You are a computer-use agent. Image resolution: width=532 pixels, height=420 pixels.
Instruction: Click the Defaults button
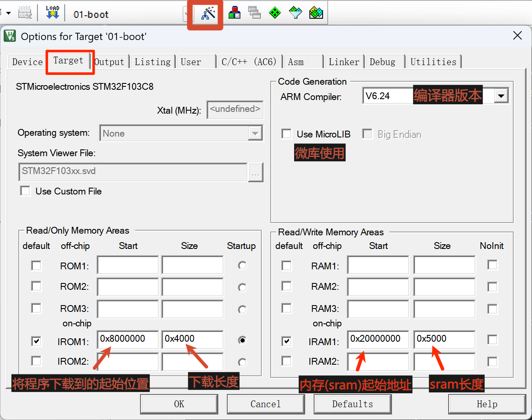tap(352, 404)
